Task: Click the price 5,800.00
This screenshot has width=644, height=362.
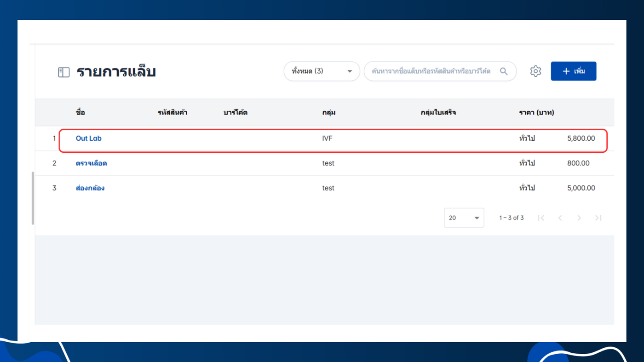Action: pos(581,138)
